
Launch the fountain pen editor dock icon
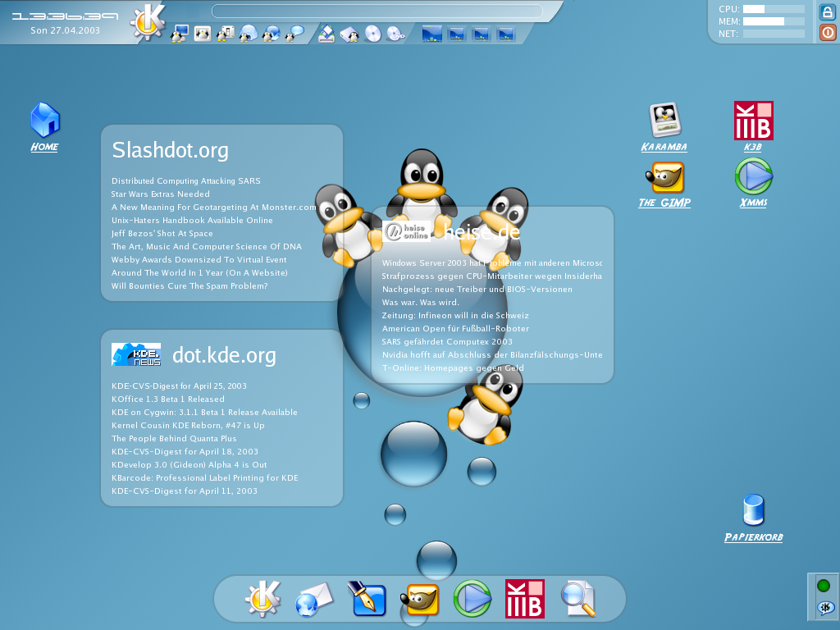click(x=367, y=598)
